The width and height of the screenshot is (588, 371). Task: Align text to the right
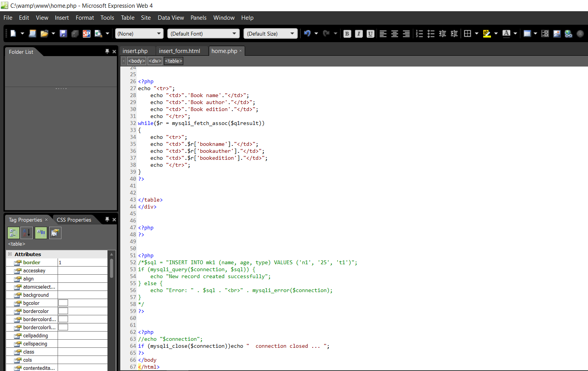(x=406, y=34)
